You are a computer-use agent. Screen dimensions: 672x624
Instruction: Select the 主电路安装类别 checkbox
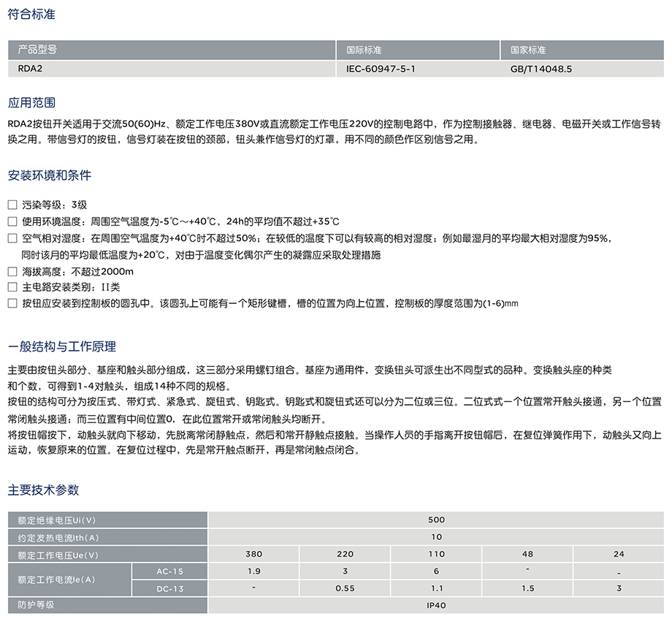[12, 287]
